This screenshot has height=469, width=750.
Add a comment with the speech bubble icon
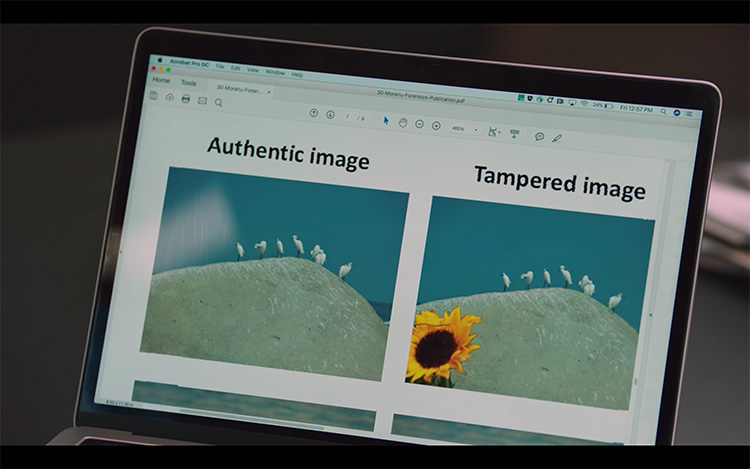tap(539, 136)
